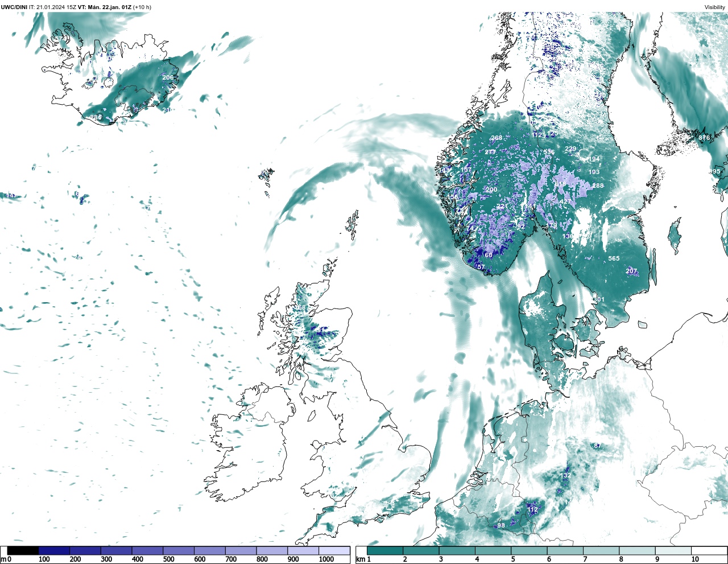728x564 pixels.
Task: Click the black 0 m legend swatch
Action: coord(23,550)
